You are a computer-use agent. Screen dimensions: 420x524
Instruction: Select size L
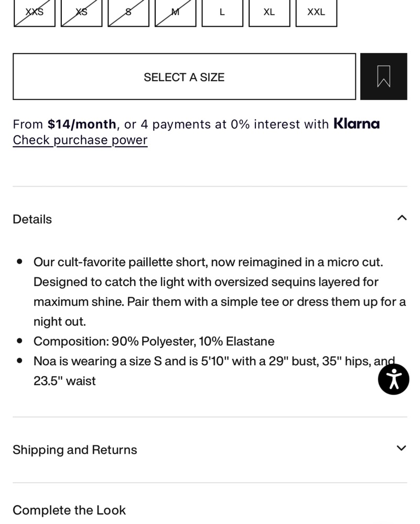222,13
